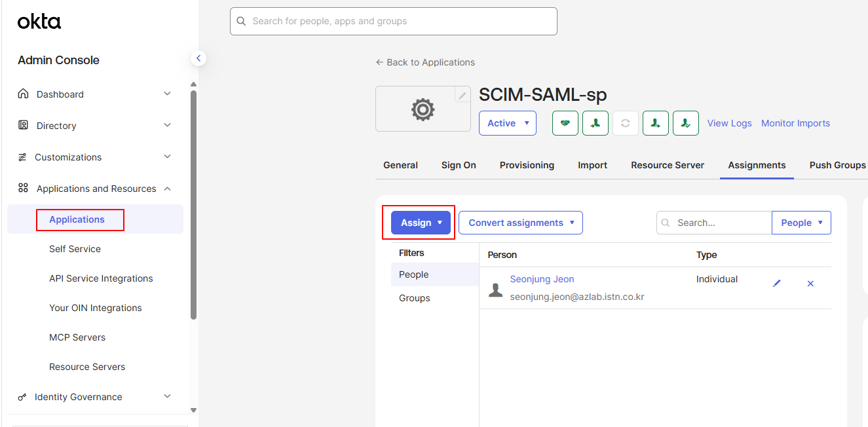868x427 pixels.
Task: Click the grayed-out refresh sync icon
Action: [626, 123]
